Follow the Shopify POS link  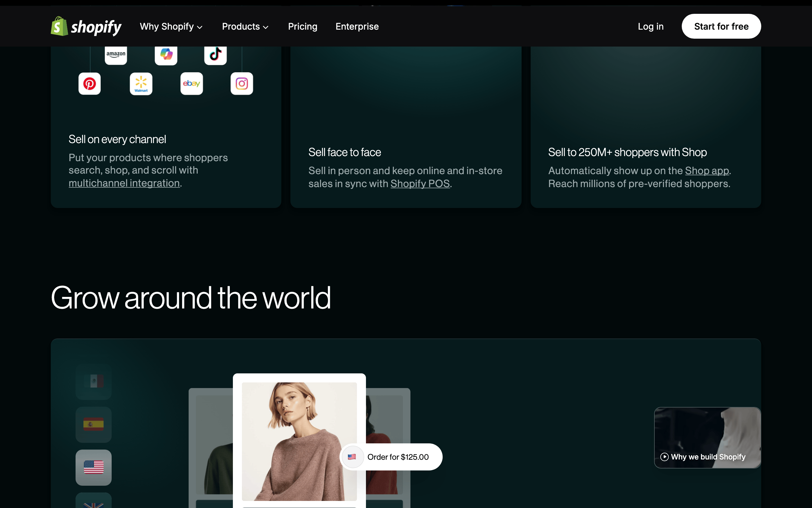[x=420, y=184]
